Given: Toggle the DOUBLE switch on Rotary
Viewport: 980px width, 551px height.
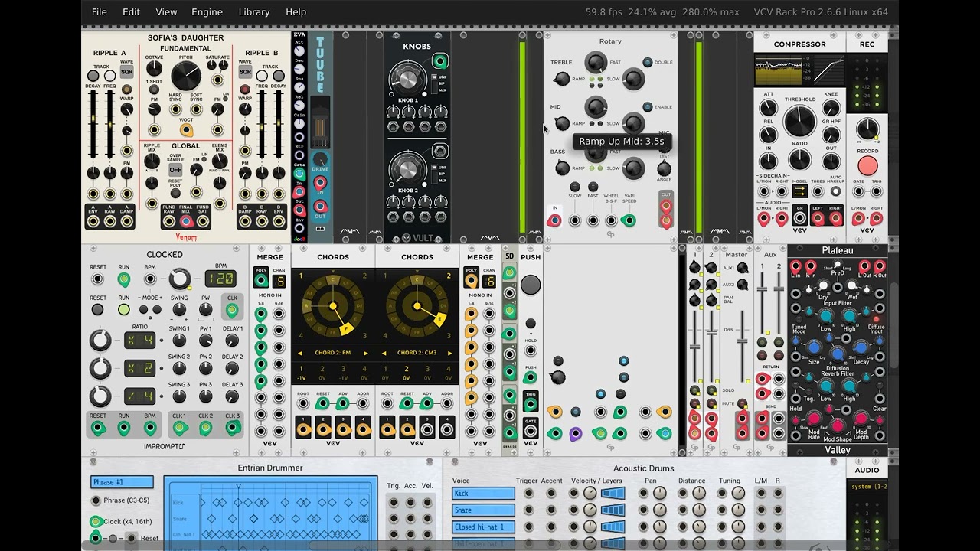Looking at the screenshot, I should tap(648, 63).
